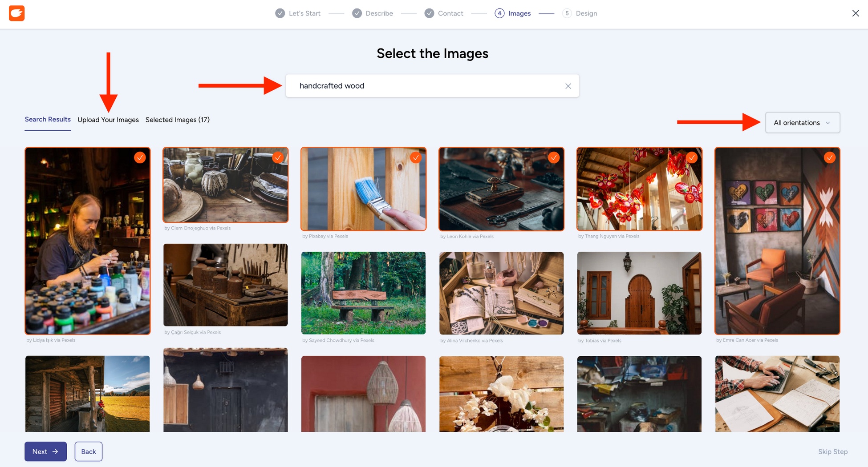Image resolution: width=868 pixels, height=467 pixels.
Task: Clear the search using the X icon
Action: (x=568, y=86)
